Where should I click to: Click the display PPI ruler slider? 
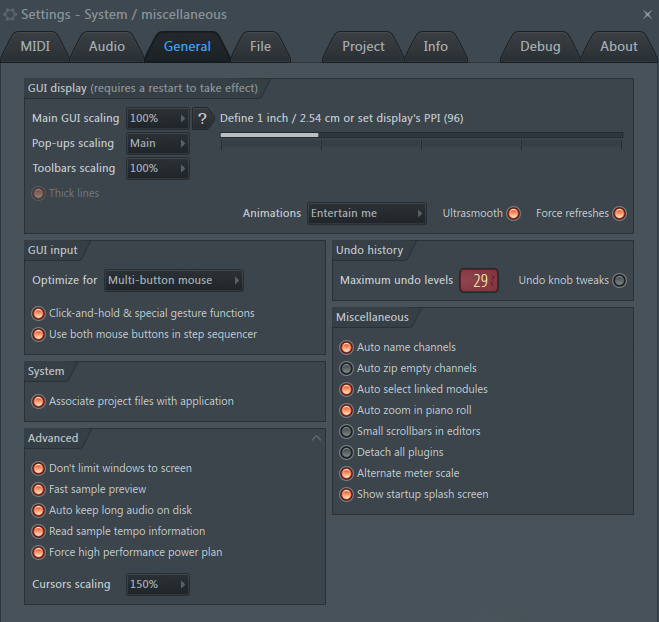(421, 136)
